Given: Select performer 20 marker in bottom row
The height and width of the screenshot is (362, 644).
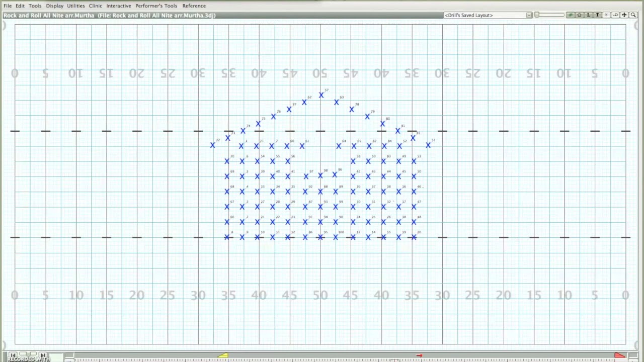Looking at the screenshot, I should tap(414, 237).
